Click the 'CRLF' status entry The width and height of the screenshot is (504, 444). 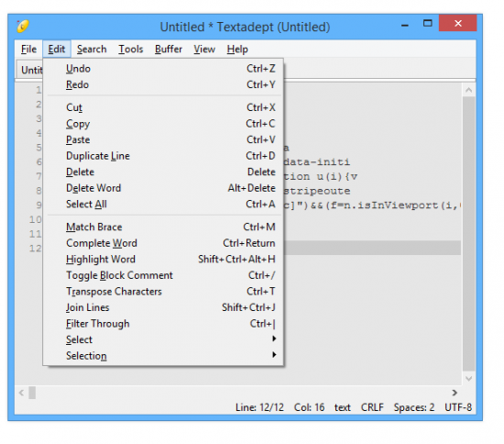pos(372,407)
